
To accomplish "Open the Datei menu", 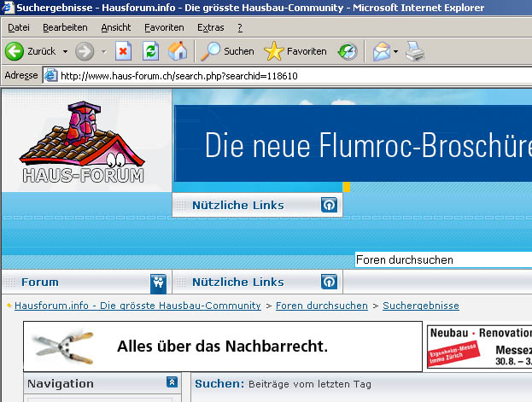I will [19, 27].
